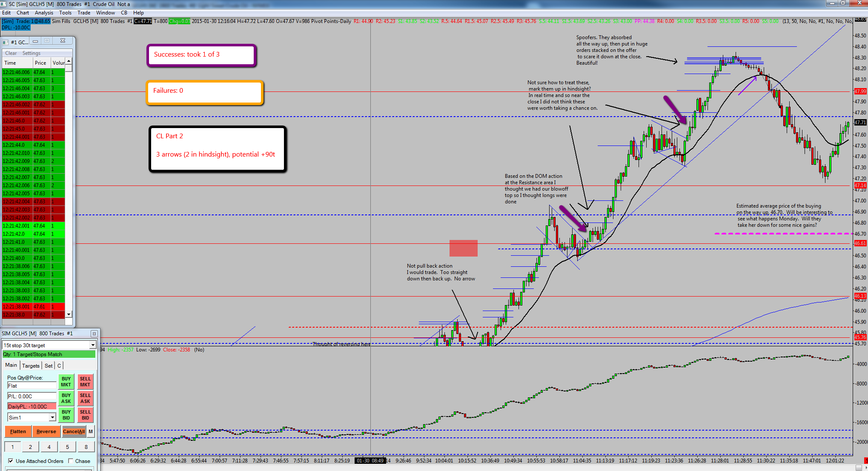The width and height of the screenshot is (868, 471).
Task: Click the Volume column header
Action: coord(58,63)
